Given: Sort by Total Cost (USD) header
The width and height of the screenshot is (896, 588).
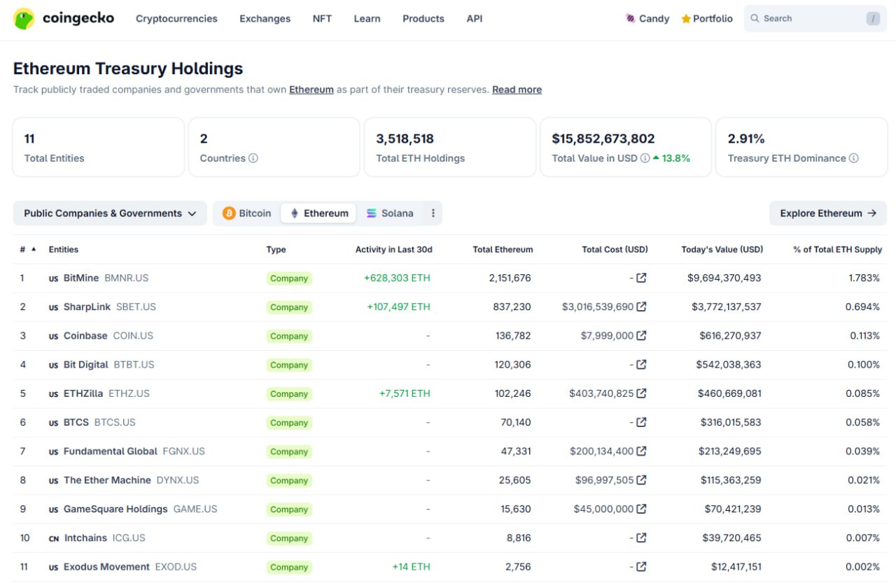Looking at the screenshot, I should [615, 249].
